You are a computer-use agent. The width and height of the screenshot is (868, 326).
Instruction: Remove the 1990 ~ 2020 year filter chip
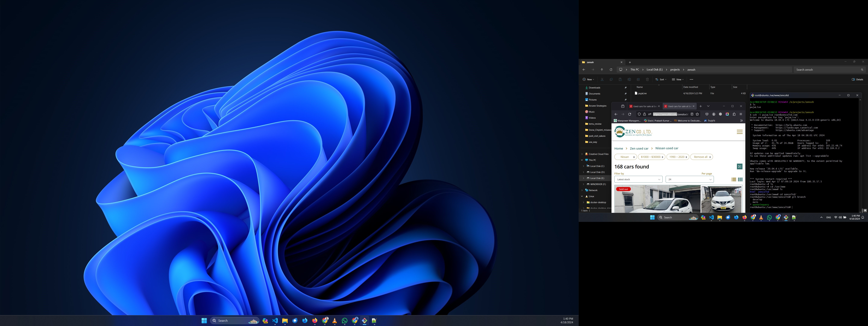point(686,157)
